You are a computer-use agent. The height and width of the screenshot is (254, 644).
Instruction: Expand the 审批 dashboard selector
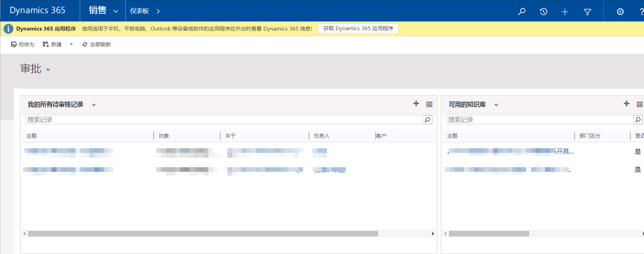click(48, 70)
